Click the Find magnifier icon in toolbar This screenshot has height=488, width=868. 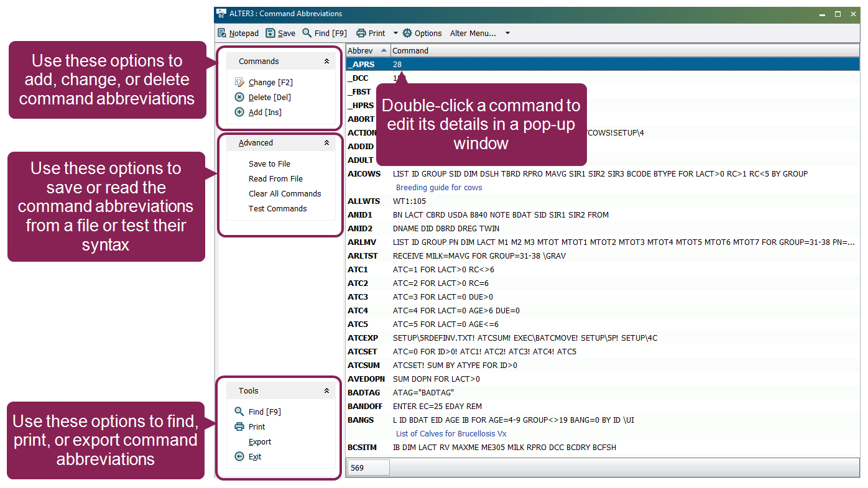pos(307,33)
